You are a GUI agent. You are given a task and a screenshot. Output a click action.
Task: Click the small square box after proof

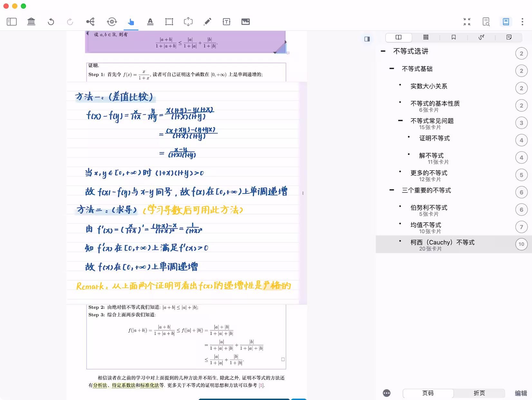283,359
